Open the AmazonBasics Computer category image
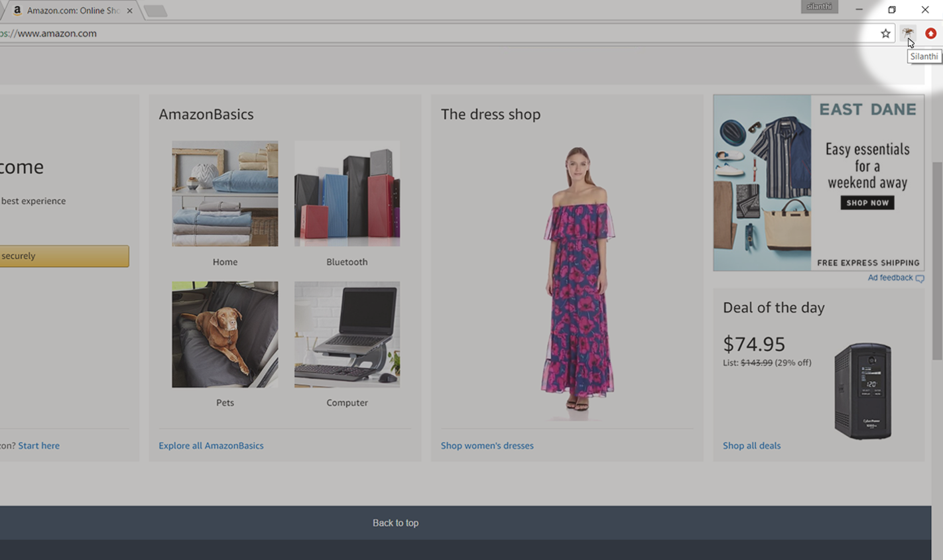This screenshot has height=560, width=943. click(347, 335)
